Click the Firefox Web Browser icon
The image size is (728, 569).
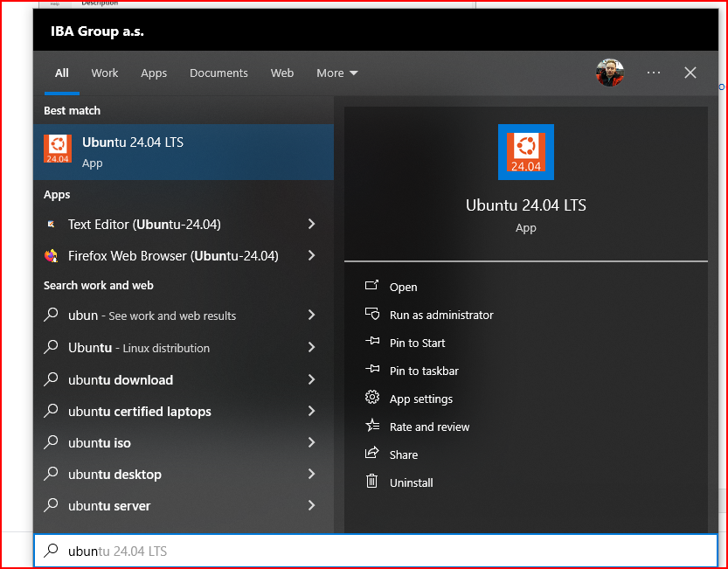pos(51,256)
